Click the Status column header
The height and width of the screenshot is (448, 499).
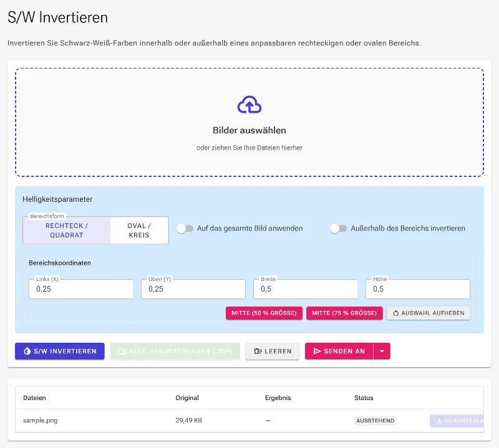[x=364, y=398]
